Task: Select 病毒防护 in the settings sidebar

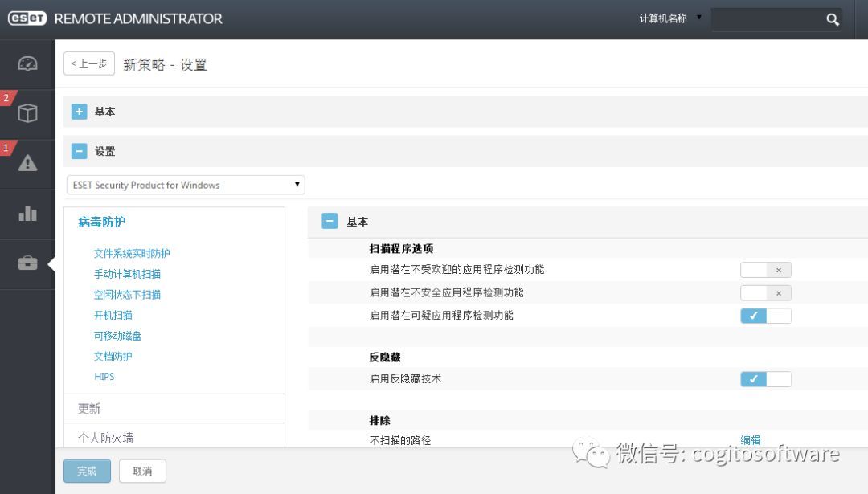Action: pos(100,222)
